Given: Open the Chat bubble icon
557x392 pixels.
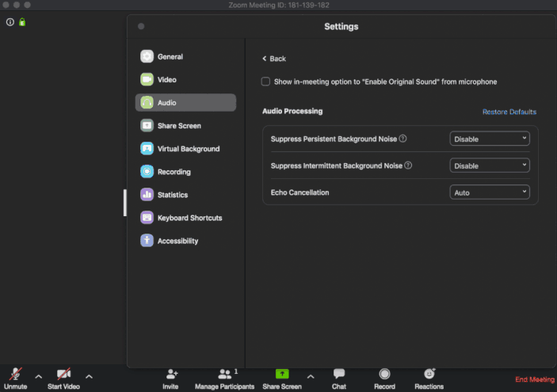Looking at the screenshot, I should pos(338,374).
